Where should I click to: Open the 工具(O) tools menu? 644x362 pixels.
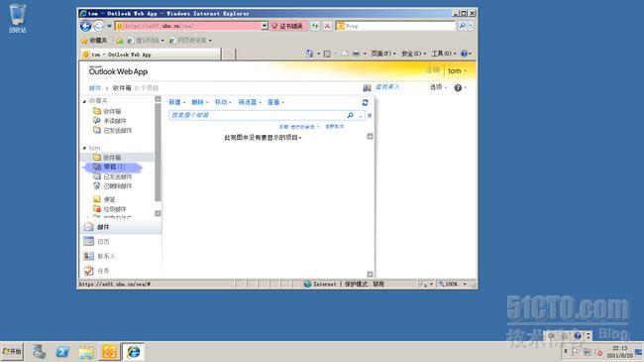pos(443,54)
